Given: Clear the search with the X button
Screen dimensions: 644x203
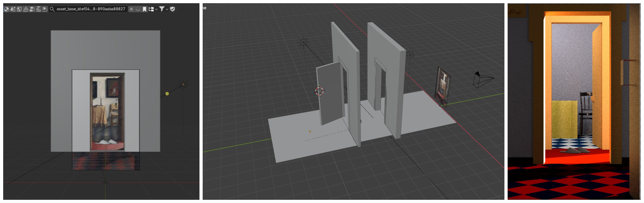Looking at the screenshot, I should point(131,9).
